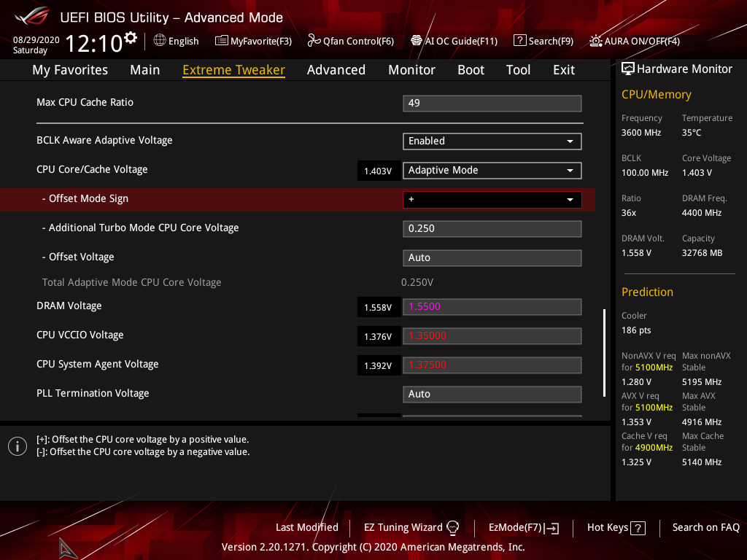
Task: Click the 1.392V readout beside System Agent
Action: tap(379, 366)
